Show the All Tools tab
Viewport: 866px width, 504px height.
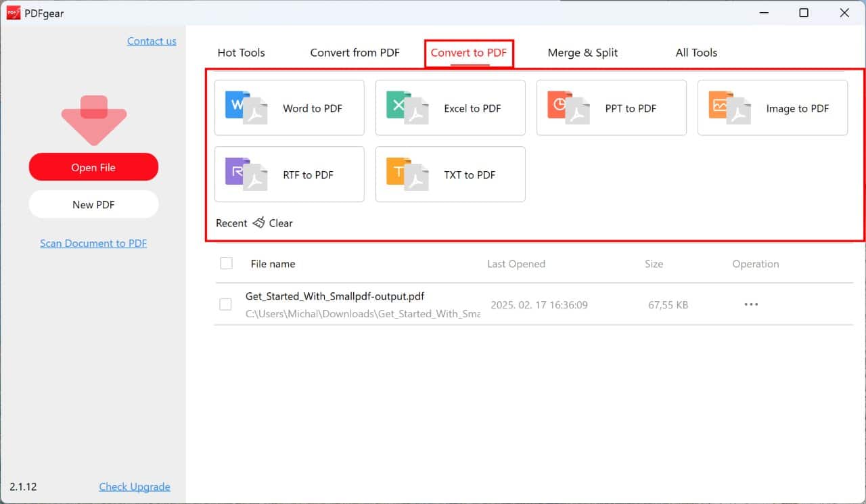click(696, 53)
